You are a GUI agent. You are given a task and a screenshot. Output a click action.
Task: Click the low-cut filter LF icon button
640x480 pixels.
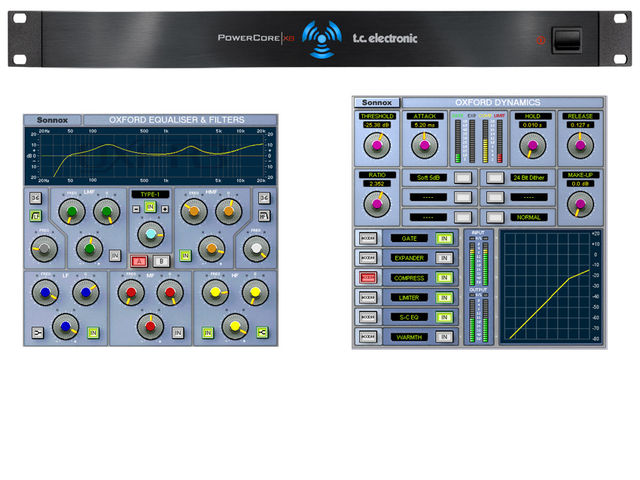(x=36, y=216)
